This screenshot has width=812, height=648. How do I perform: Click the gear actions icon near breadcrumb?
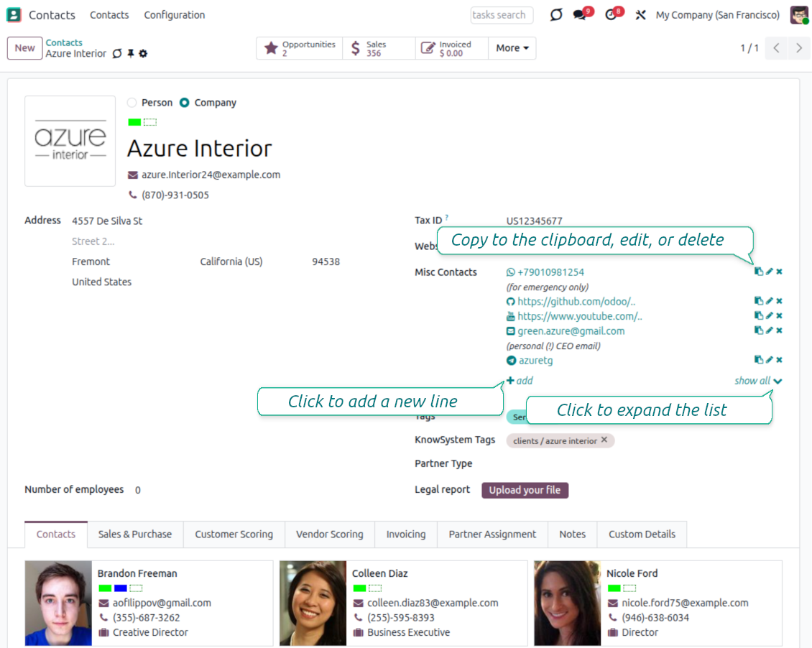point(143,54)
